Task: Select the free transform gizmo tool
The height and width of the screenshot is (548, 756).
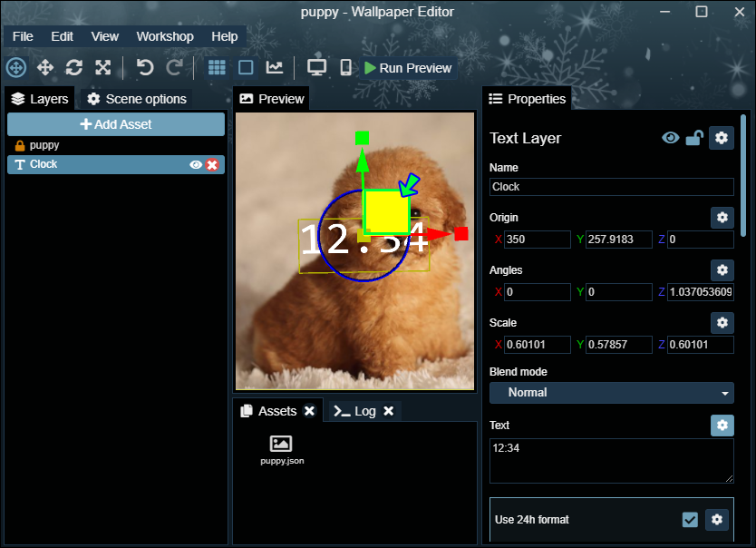Action: click(16, 67)
